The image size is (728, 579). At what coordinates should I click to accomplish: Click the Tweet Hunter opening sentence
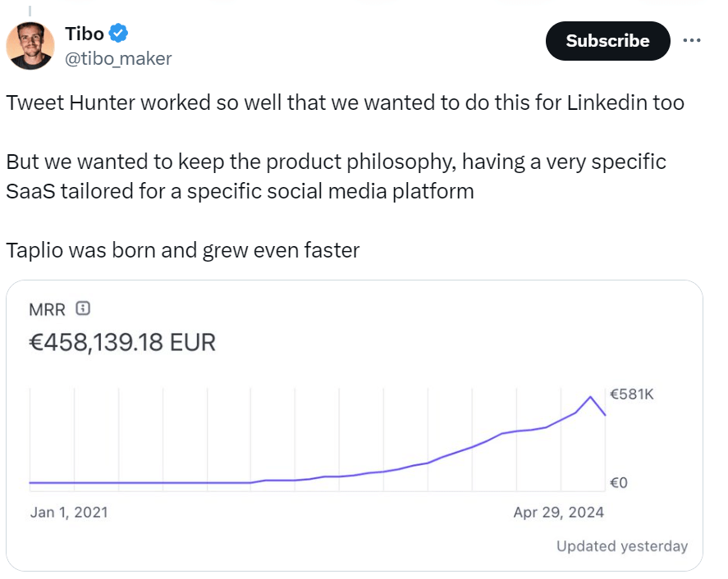pyautogui.click(x=345, y=104)
